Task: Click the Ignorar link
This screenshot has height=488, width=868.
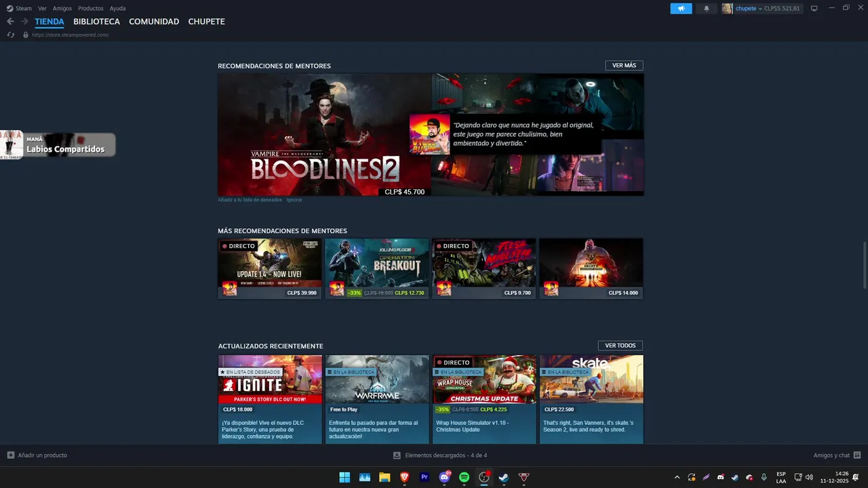Action: coord(294,200)
